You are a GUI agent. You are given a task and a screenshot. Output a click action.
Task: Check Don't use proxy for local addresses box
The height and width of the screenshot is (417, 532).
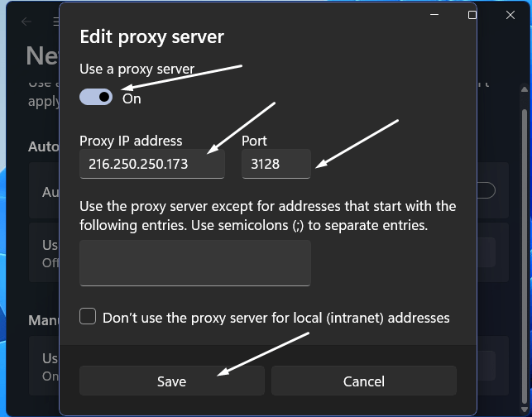click(88, 316)
